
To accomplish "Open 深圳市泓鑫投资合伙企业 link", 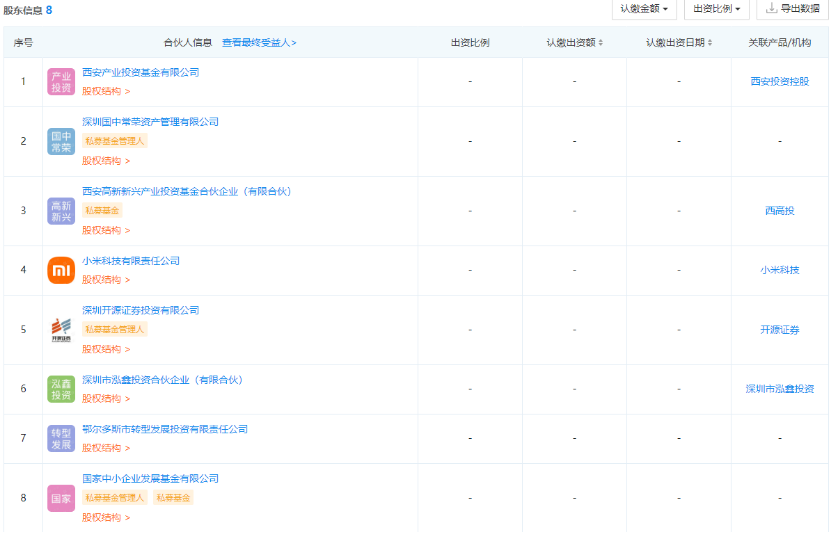I will pyautogui.click(x=162, y=380).
